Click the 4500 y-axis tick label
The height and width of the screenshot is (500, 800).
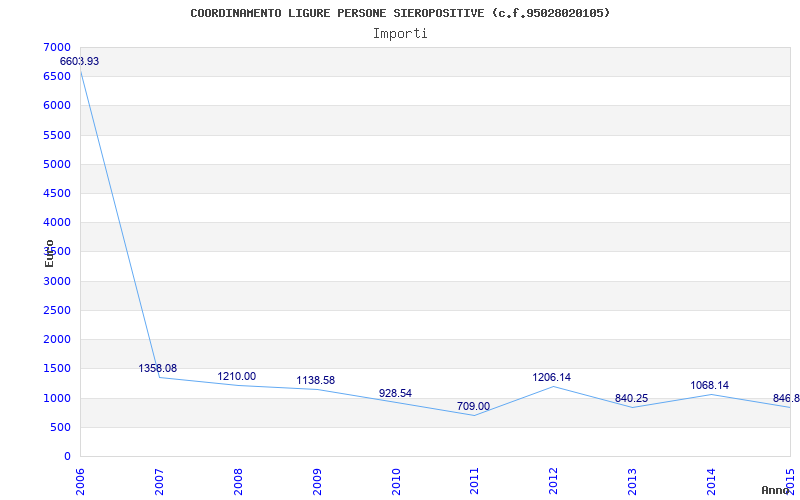point(58,193)
